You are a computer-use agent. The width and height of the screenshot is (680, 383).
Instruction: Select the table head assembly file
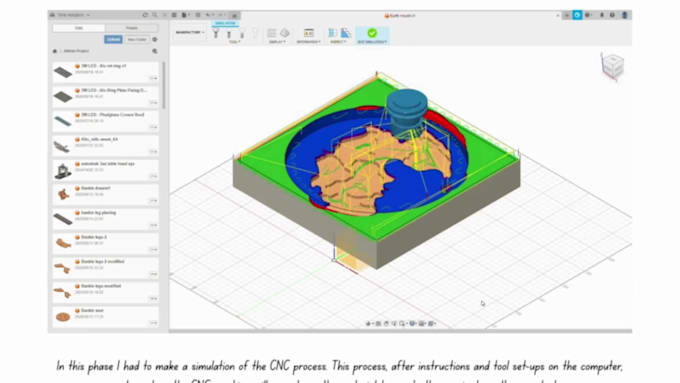[x=105, y=170]
